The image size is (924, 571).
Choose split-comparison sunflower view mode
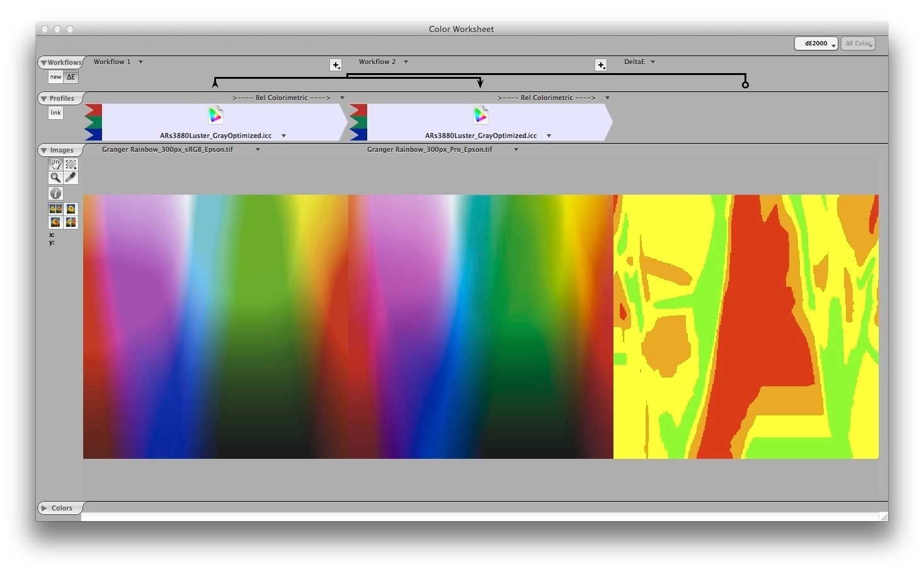click(71, 222)
